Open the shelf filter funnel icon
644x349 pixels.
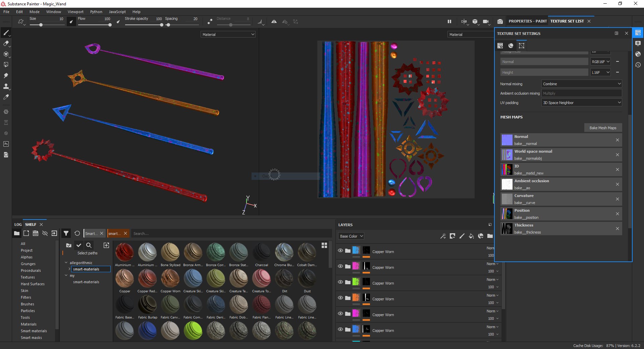(66, 233)
